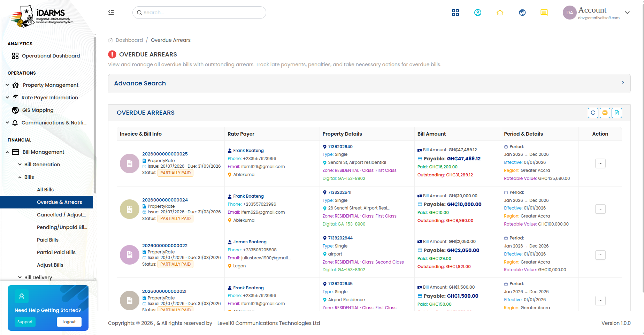Screen dimensions: 644x335
Task: Open property 7139202644 link
Action: click(340, 238)
